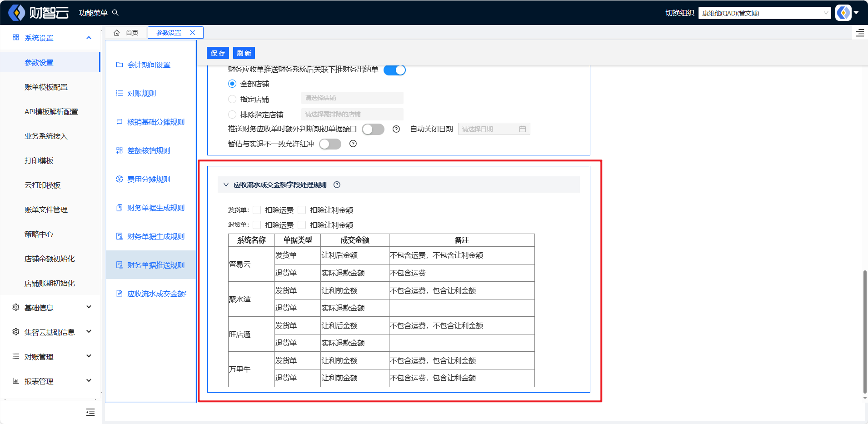Enable the 暂估与实退不一致允许红冲 switch
868x424 pixels.
pyautogui.click(x=330, y=144)
